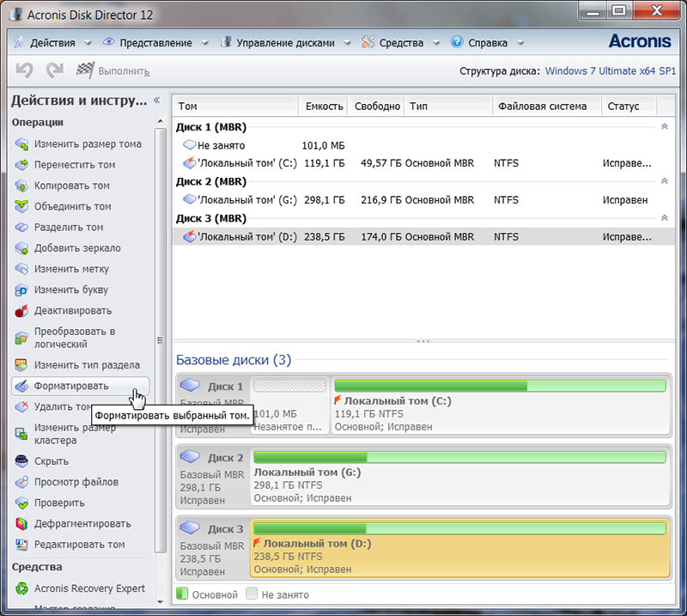Select the Change cluster size icon
The width and height of the screenshot is (687, 616).
(21, 434)
